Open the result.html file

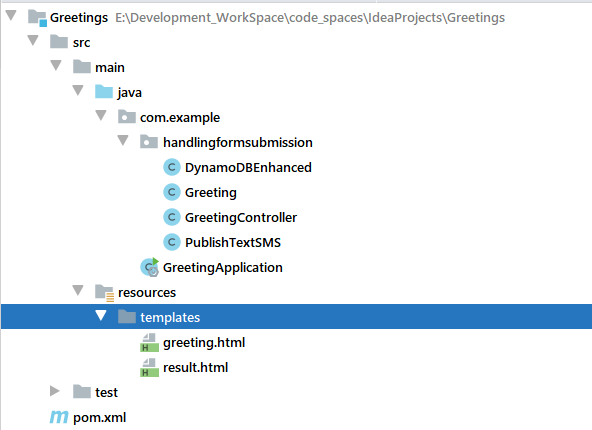click(x=196, y=367)
